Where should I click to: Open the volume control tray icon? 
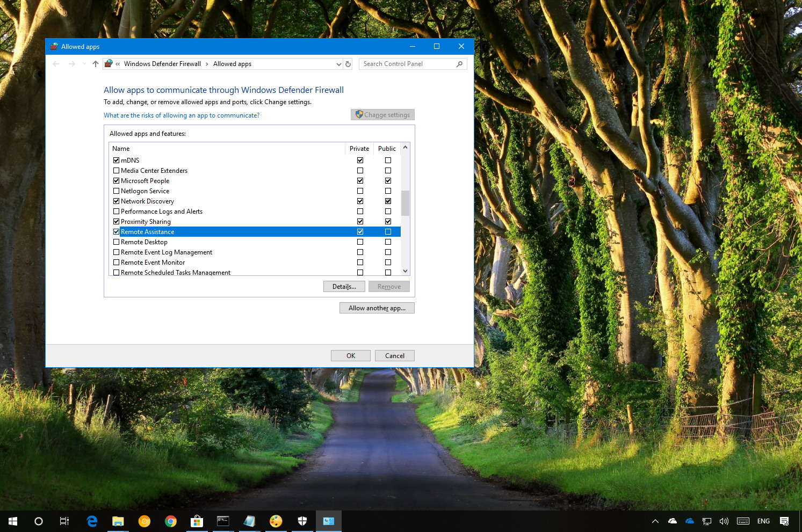point(724,521)
